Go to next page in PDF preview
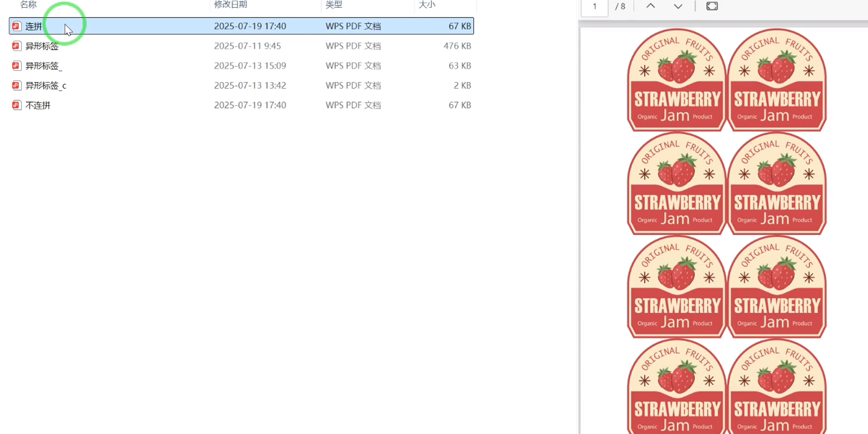Viewport: 868px width, 434px height. [x=678, y=6]
